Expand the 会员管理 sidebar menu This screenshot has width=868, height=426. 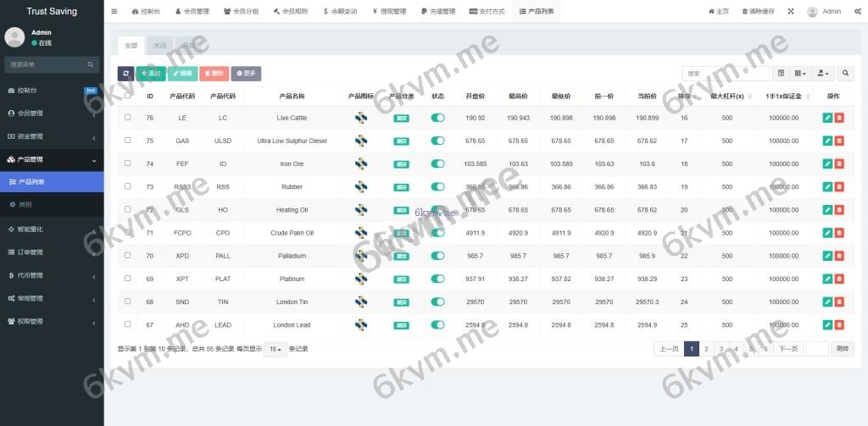tap(52, 113)
